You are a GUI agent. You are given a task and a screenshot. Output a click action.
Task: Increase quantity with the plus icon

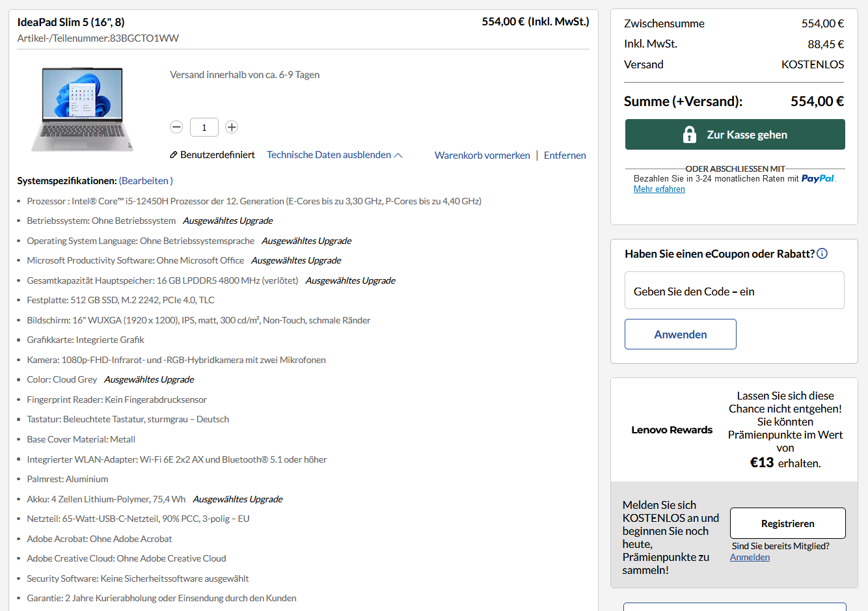[232, 127]
